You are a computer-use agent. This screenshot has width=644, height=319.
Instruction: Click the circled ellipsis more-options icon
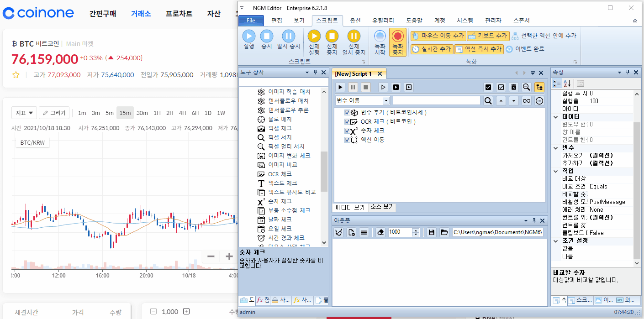pos(539,100)
